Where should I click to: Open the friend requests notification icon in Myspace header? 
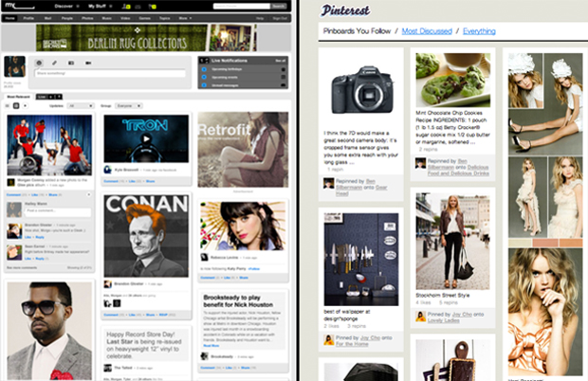click(x=126, y=7)
